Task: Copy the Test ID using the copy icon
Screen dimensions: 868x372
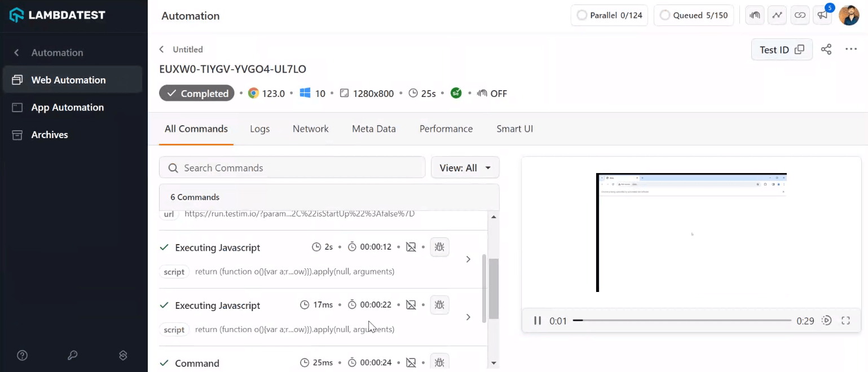Action: (800, 50)
